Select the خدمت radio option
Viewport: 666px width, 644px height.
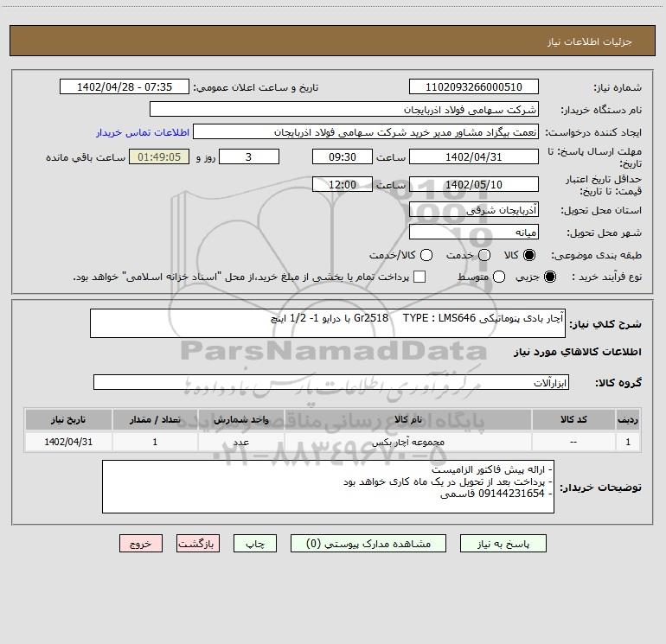click(484, 255)
